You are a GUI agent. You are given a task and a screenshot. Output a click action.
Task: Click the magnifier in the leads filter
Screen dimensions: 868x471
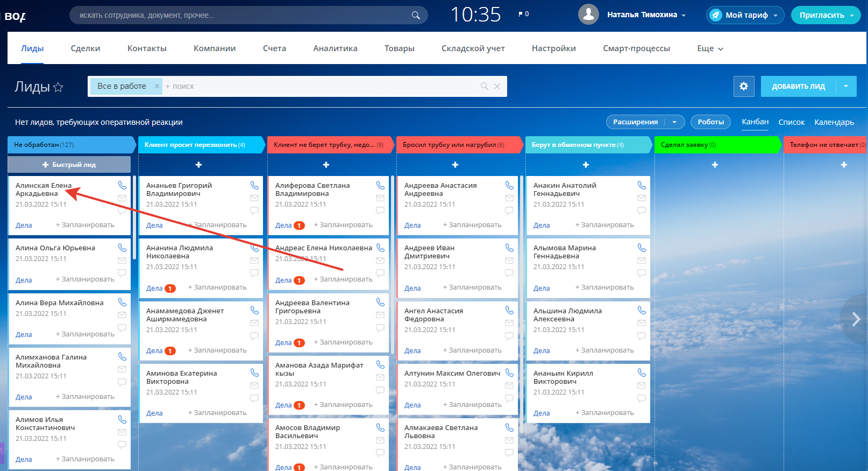(x=485, y=86)
